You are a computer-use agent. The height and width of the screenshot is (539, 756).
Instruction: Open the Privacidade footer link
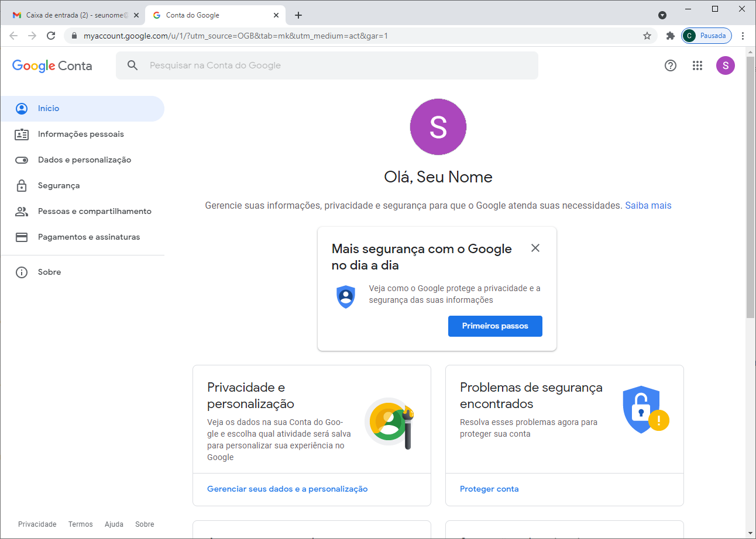(x=37, y=524)
